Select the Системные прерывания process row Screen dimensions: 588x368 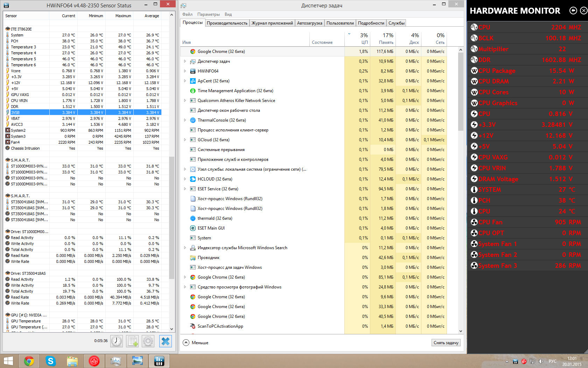click(314, 150)
